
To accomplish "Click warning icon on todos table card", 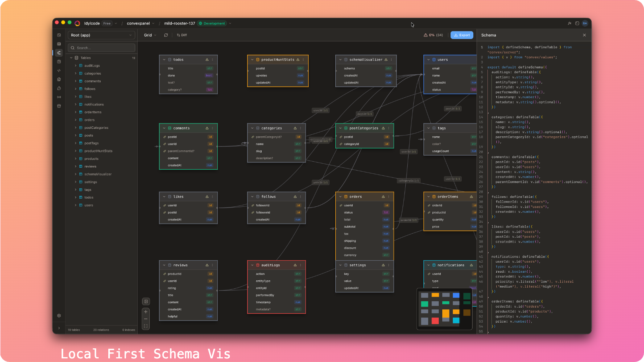I will pos(207,60).
